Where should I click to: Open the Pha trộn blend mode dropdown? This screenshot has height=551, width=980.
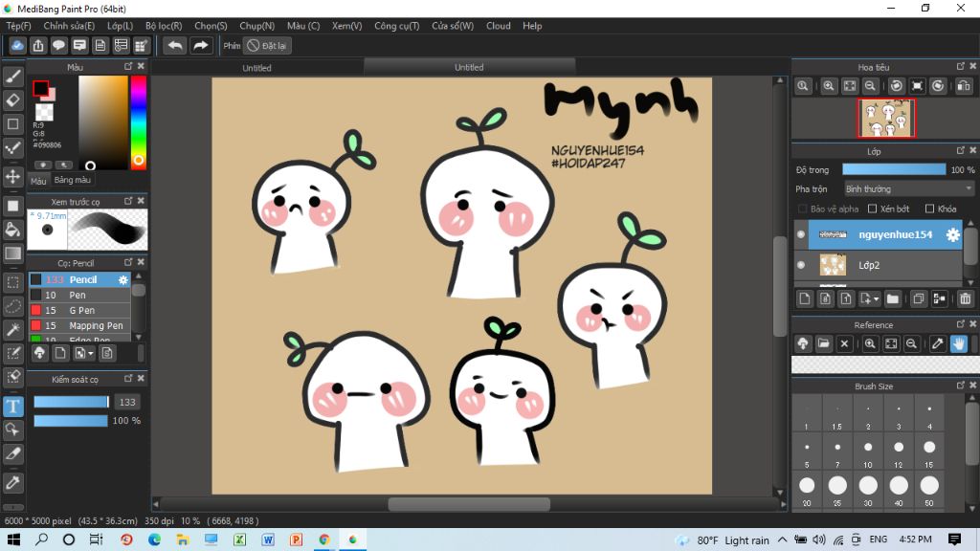tap(909, 188)
